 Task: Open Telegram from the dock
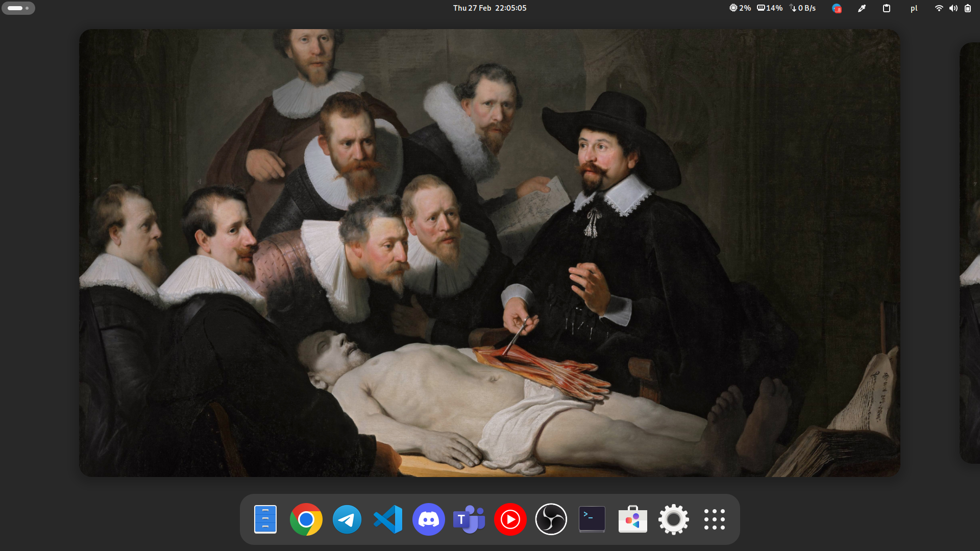click(347, 519)
